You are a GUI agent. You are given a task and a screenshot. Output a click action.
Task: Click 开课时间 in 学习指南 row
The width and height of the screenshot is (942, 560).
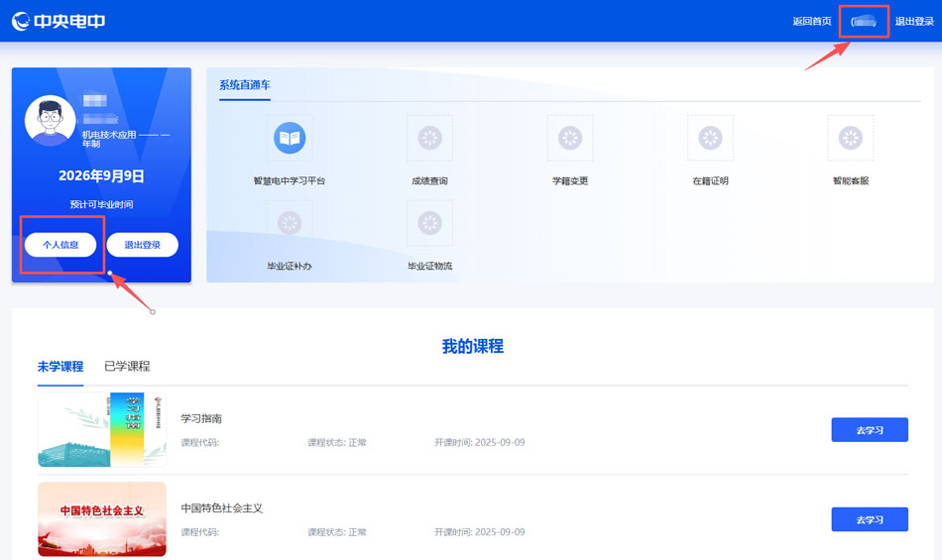(x=479, y=442)
